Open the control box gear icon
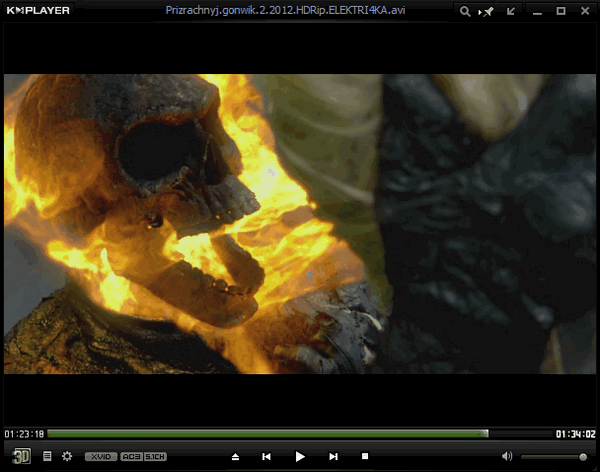Image resolution: width=600 pixels, height=472 pixels. pos(67,456)
